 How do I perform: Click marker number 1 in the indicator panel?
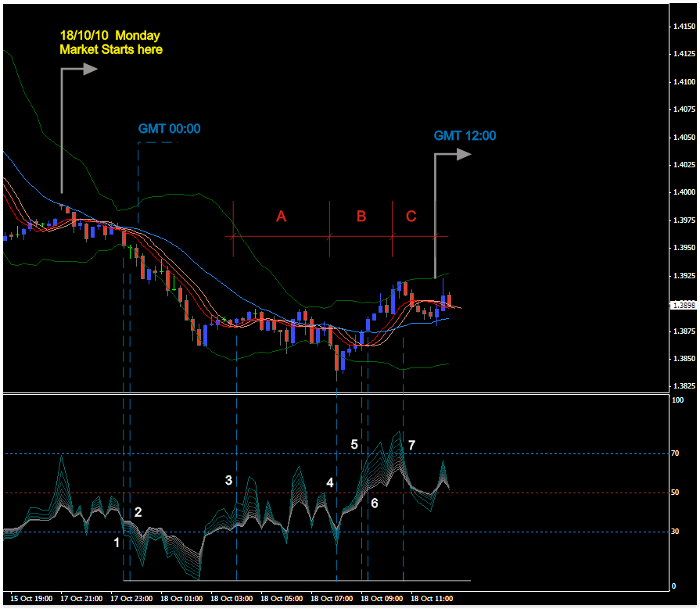(117, 542)
